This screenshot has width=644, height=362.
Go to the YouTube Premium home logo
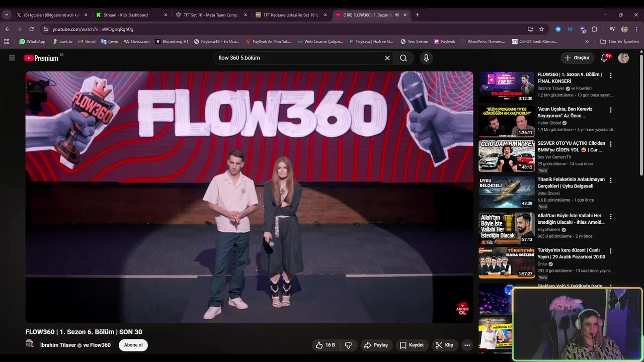41,58
